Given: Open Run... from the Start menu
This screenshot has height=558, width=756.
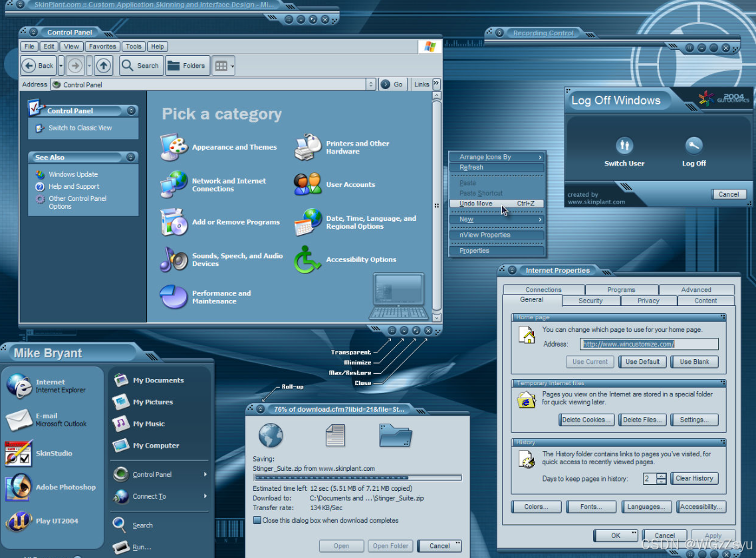Looking at the screenshot, I should coord(132,547).
